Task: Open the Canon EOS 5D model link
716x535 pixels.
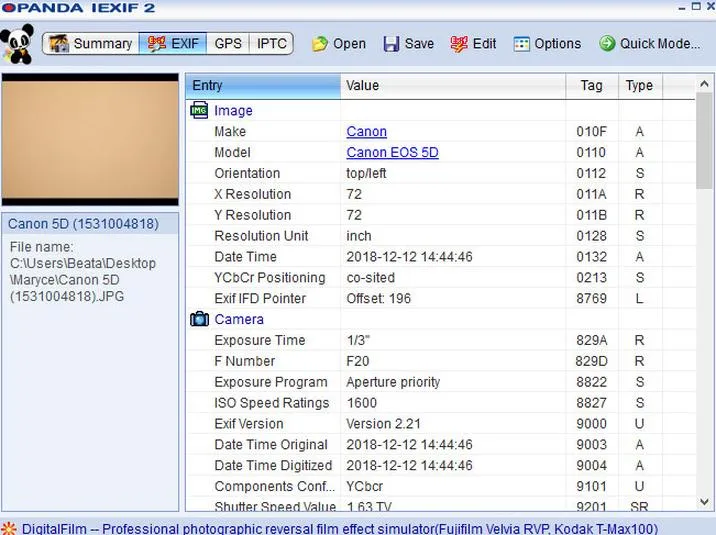Action: click(392, 152)
